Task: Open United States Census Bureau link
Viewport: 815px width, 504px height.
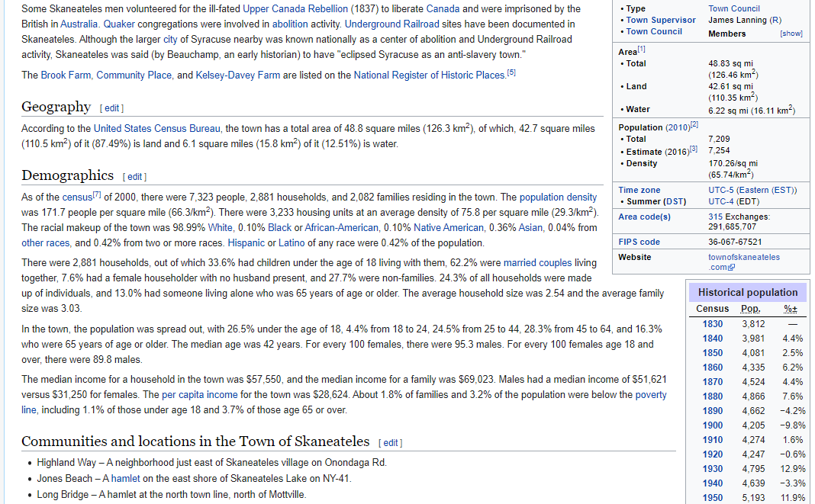Action: 157,128
